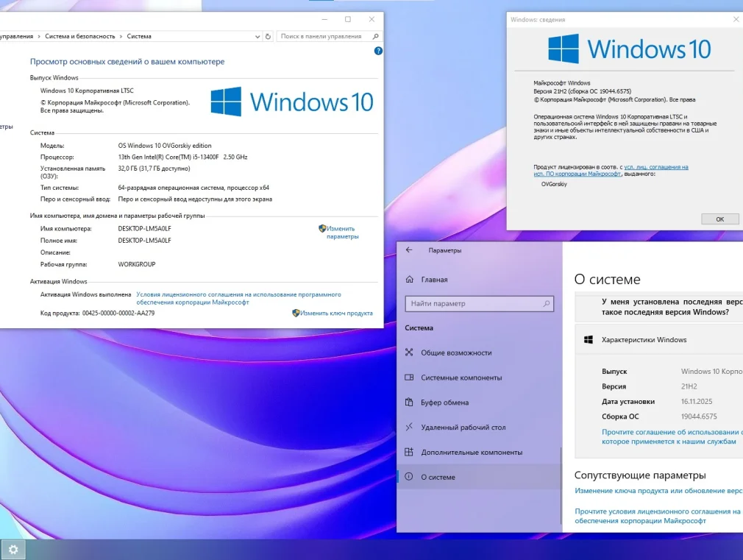This screenshot has width=743, height=560.
Task: Select Дополнительные компоненты in the settings sidebar
Action: [x=472, y=453]
